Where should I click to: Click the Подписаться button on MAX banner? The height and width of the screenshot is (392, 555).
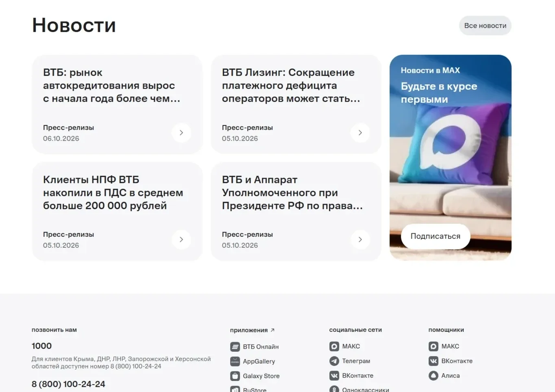(435, 236)
